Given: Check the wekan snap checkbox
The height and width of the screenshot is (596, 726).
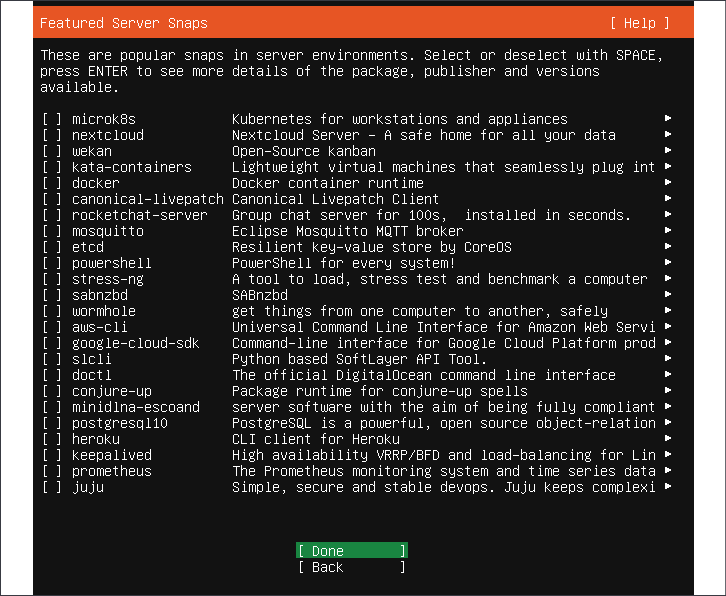Looking at the screenshot, I should click(x=52, y=151).
